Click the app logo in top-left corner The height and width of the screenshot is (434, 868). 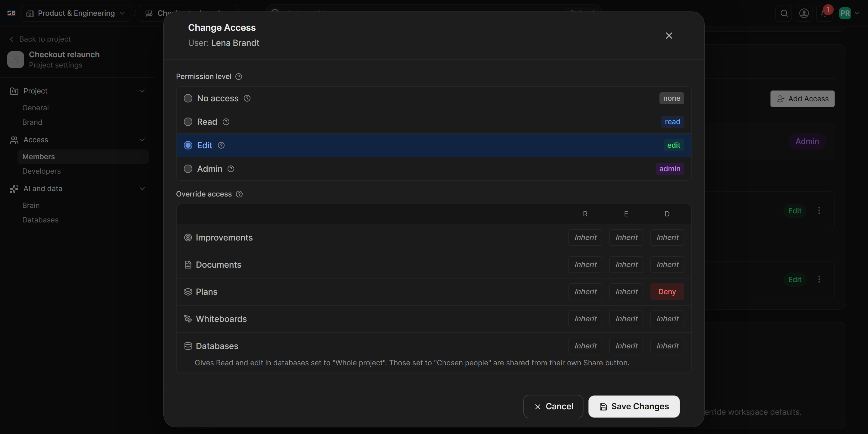click(11, 13)
